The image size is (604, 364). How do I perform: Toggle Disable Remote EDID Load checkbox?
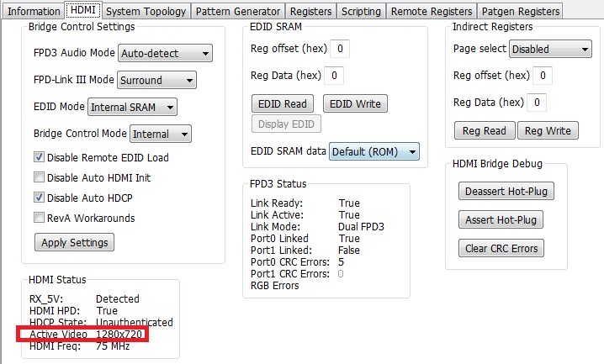point(39,157)
